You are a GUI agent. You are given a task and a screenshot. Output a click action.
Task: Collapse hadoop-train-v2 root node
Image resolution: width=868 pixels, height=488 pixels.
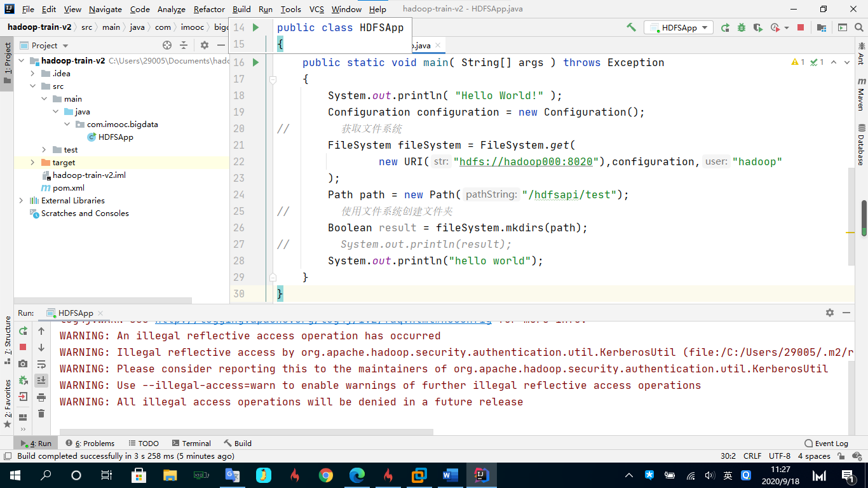click(21, 61)
